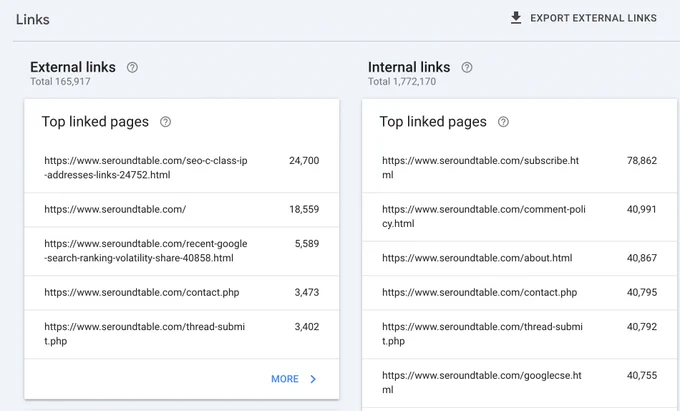This screenshot has width=680, height=411.
Task: Open thread-submit.php row in External links
Action: 182,334
